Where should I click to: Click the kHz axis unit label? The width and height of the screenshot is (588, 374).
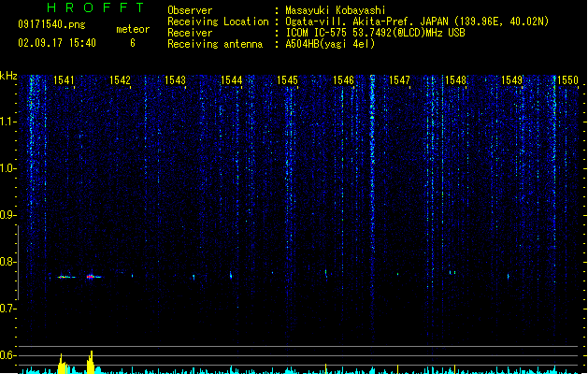tap(8, 76)
